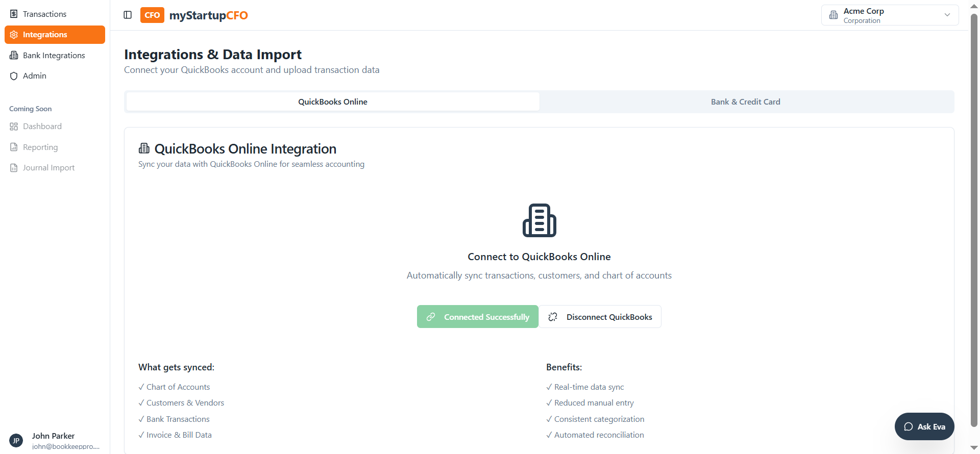The image size is (980, 454).
Task: Toggle the sidebar panel icon
Action: point(128,15)
